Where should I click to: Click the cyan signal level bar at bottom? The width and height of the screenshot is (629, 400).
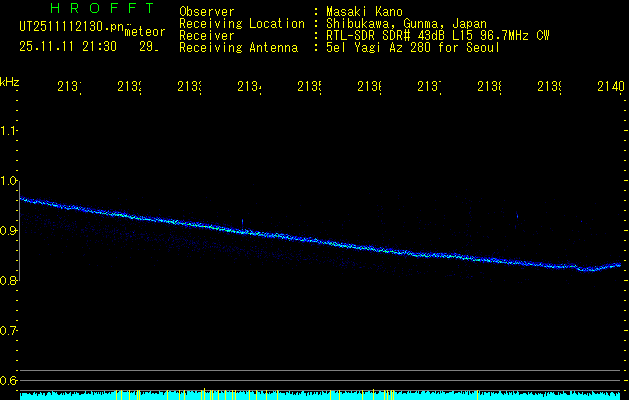320,395
